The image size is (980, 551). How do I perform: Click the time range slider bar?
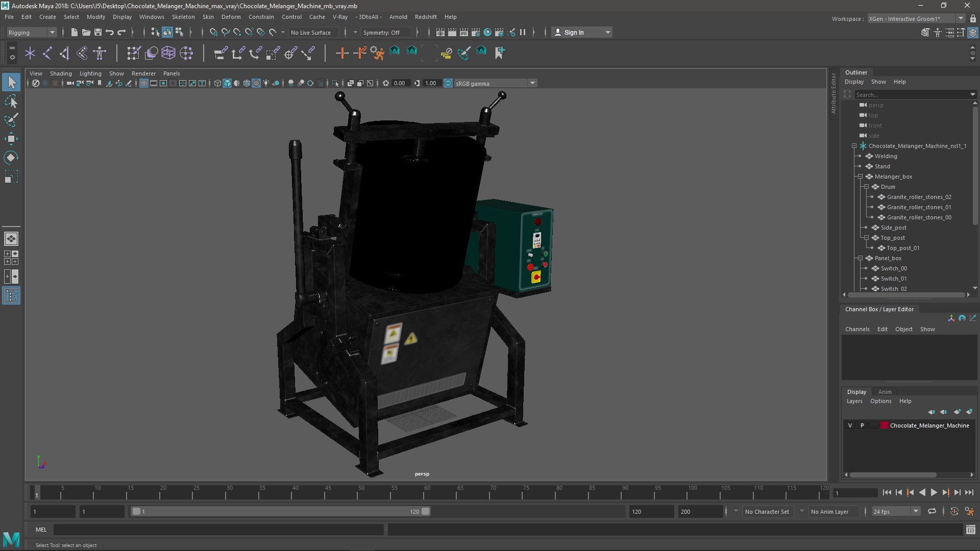281,511
